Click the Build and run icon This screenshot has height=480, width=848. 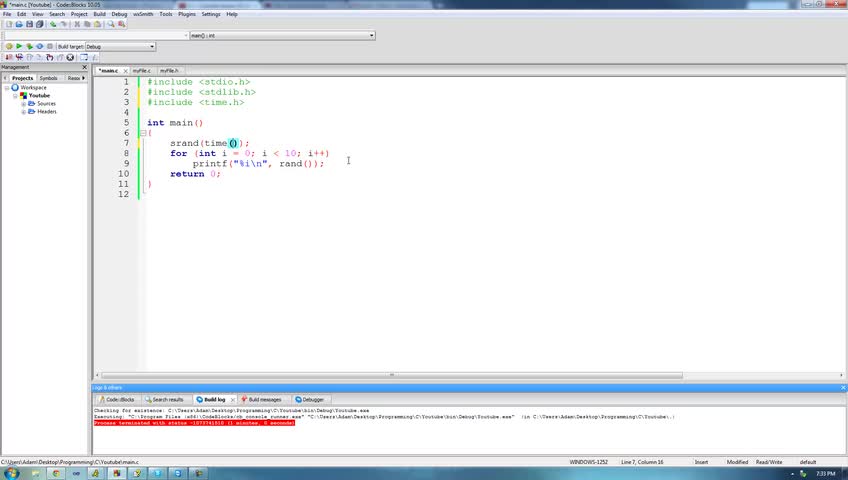[29, 46]
